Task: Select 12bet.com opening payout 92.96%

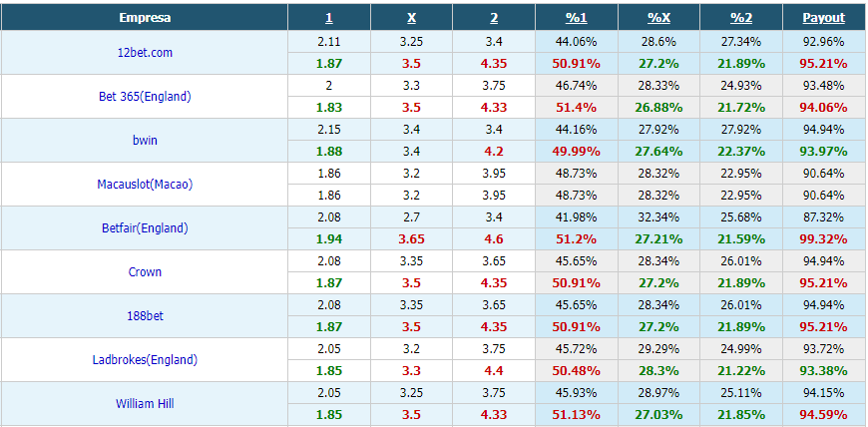Action: pyautogui.click(x=824, y=42)
